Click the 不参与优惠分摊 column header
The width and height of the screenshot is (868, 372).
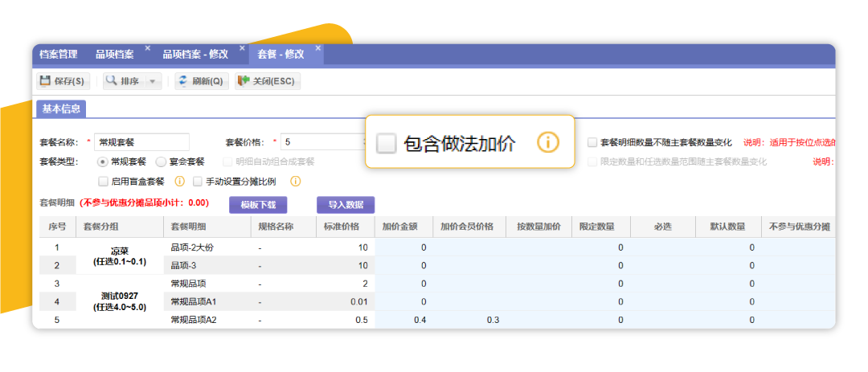point(798,227)
